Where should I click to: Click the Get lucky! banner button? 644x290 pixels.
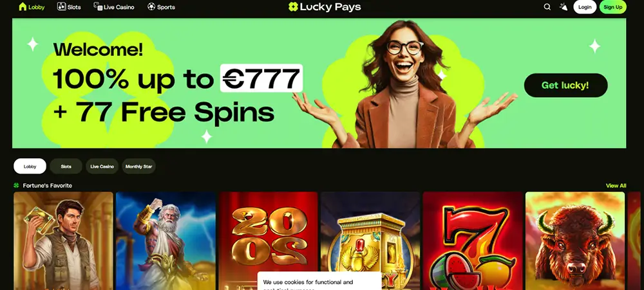(565, 86)
